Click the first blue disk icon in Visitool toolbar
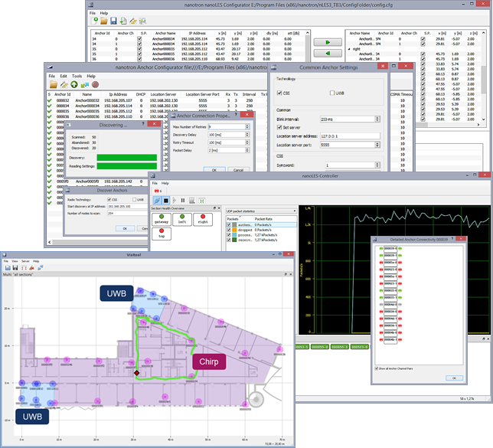Image resolution: width=493 pixels, height=448 pixels. (8, 268)
